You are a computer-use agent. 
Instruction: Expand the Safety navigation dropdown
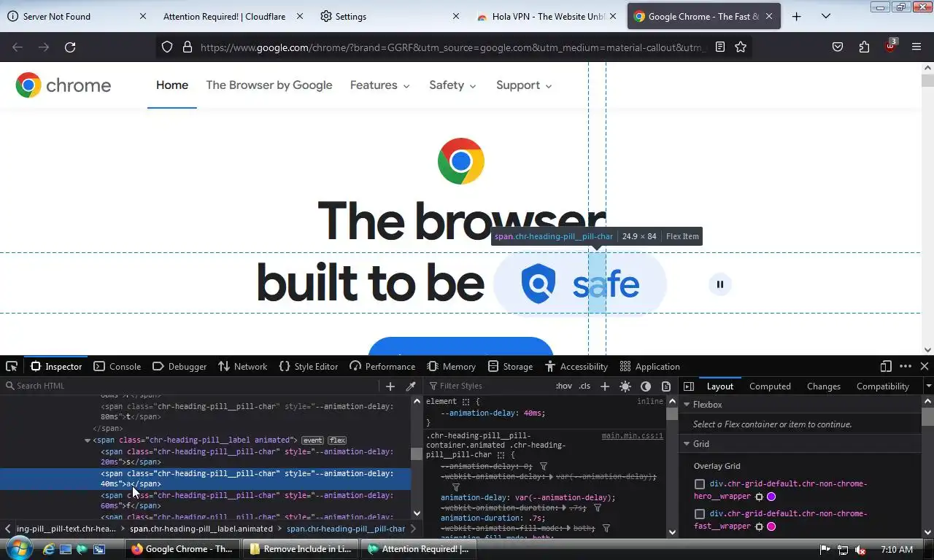pos(452,85)
